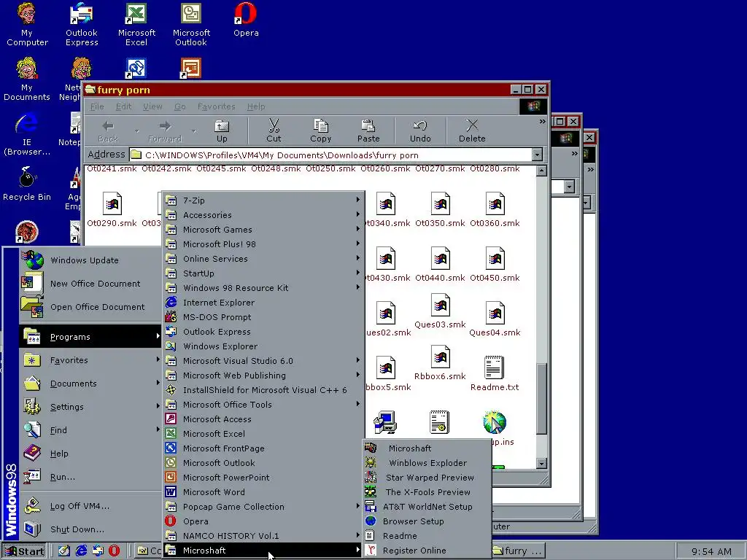Open Star Warped Preview in the submenu
Image resolution: width=747 pixels, height=560 pixels.
point(427,478)
